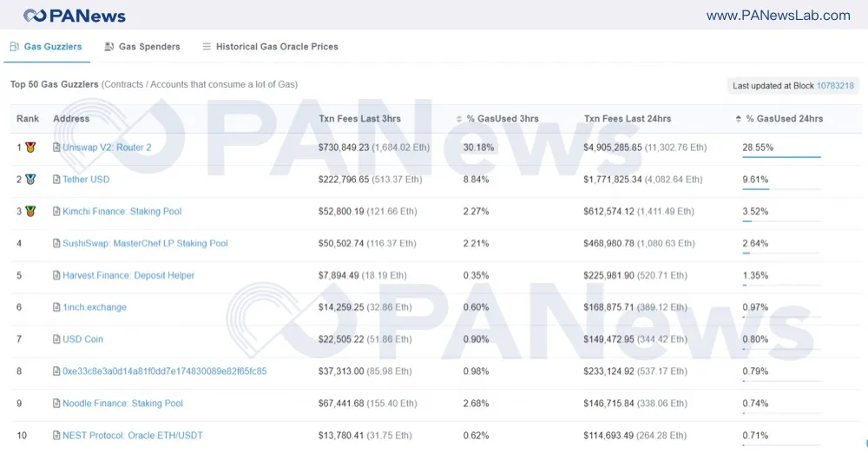
Task: Click the PANews logo in header
Action: coord(75,16)
